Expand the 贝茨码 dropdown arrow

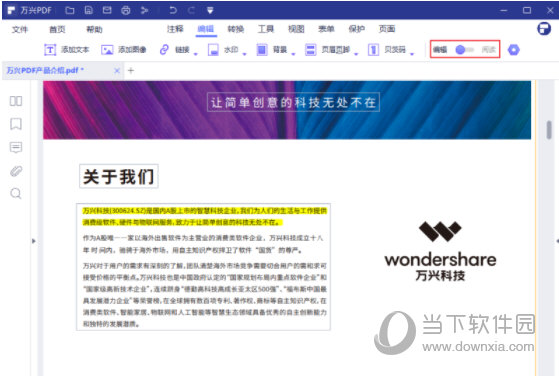(412, 54)
